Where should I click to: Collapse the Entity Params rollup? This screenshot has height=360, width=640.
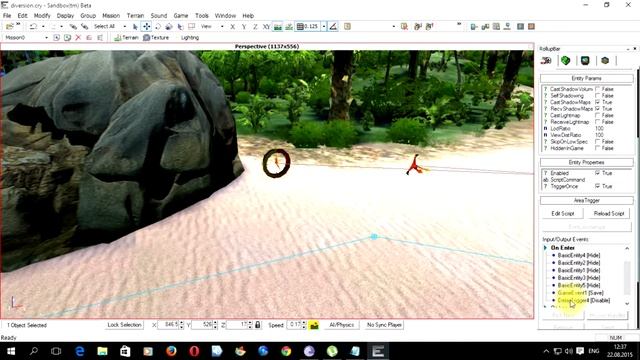pos(587,78)
